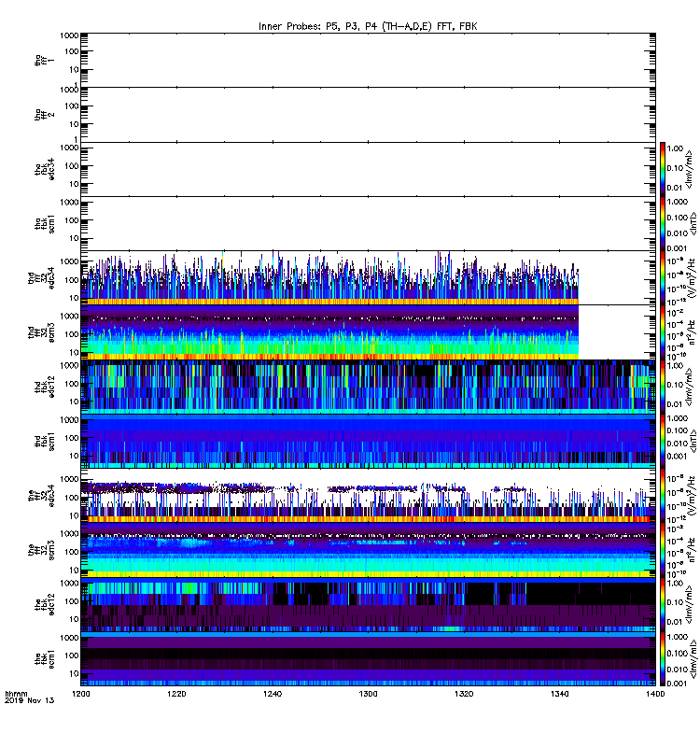
Task: Click the 1300 time axis label
Action: [368, 694]
